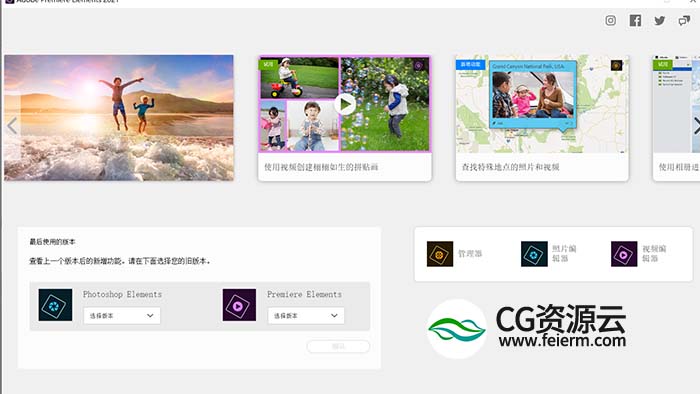Click the chat feedback bubbles icon
Screen dimensions: 700x394
[x=684, y=21]
